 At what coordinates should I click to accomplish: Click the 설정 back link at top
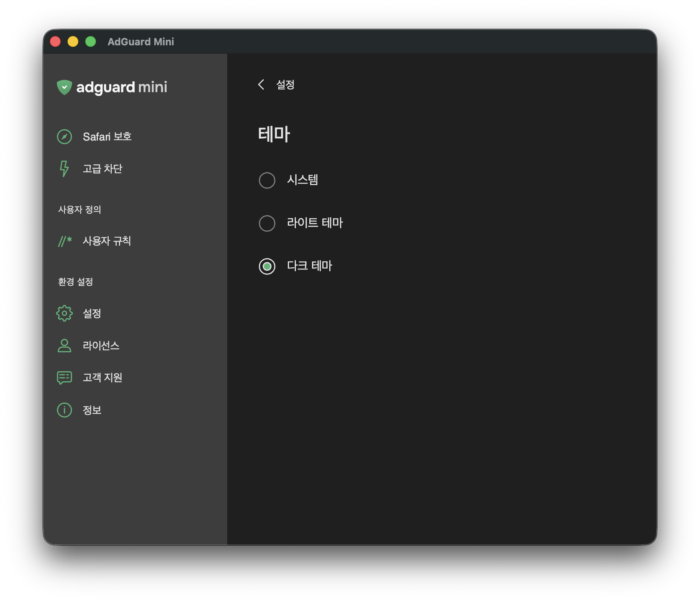[285, 84]
